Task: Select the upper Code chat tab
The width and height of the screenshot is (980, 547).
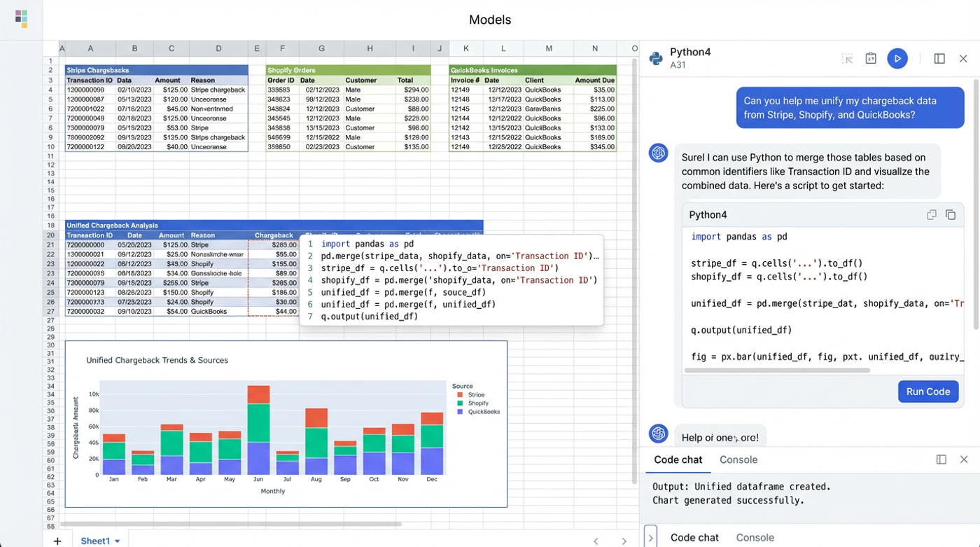Action: click(x=678, y=459)
